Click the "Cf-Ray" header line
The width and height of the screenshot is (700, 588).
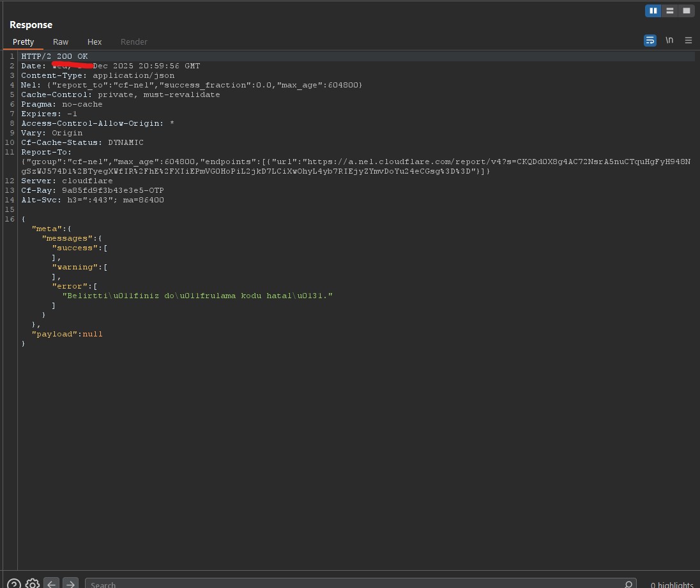click(93, 190)
